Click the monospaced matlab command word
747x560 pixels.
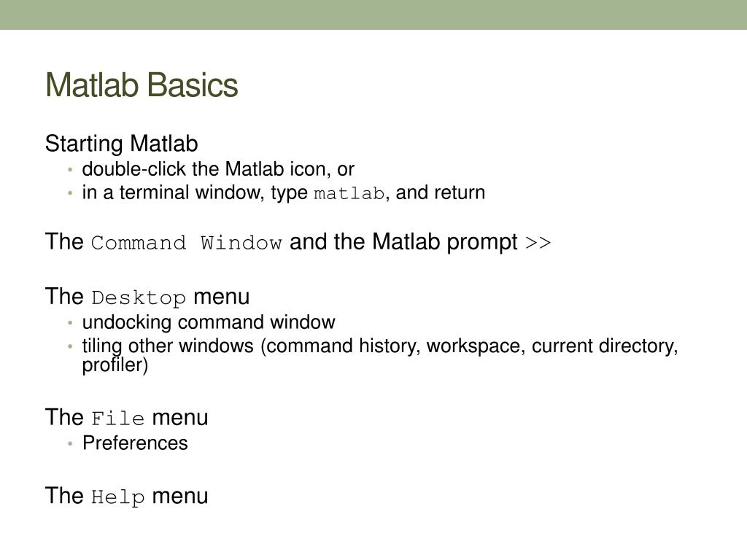point(349,193)
